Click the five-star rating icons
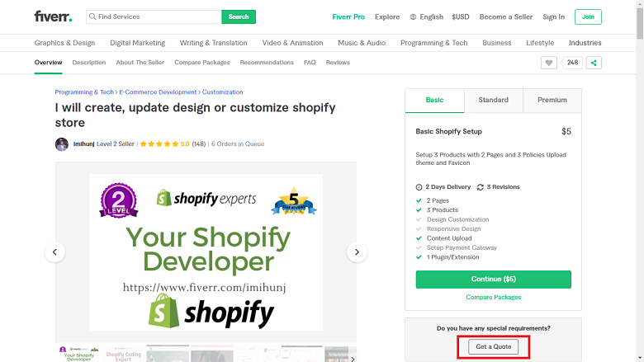Viewport: 644px width, 362px height. pos(159,144)
